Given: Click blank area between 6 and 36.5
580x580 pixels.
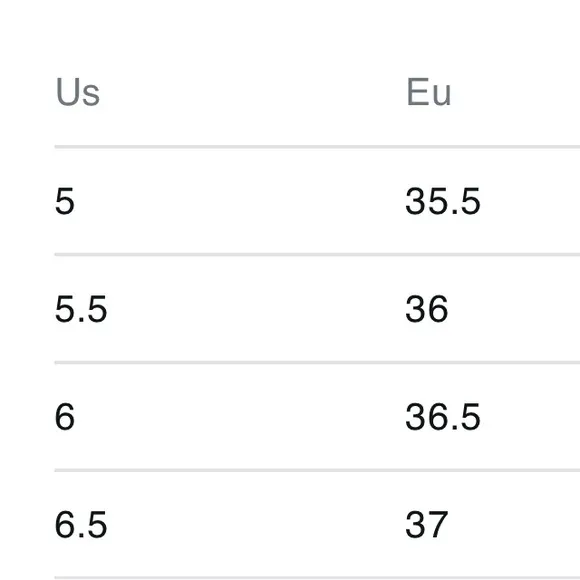Looking at the screenshot, I should [x=240, y=417].
